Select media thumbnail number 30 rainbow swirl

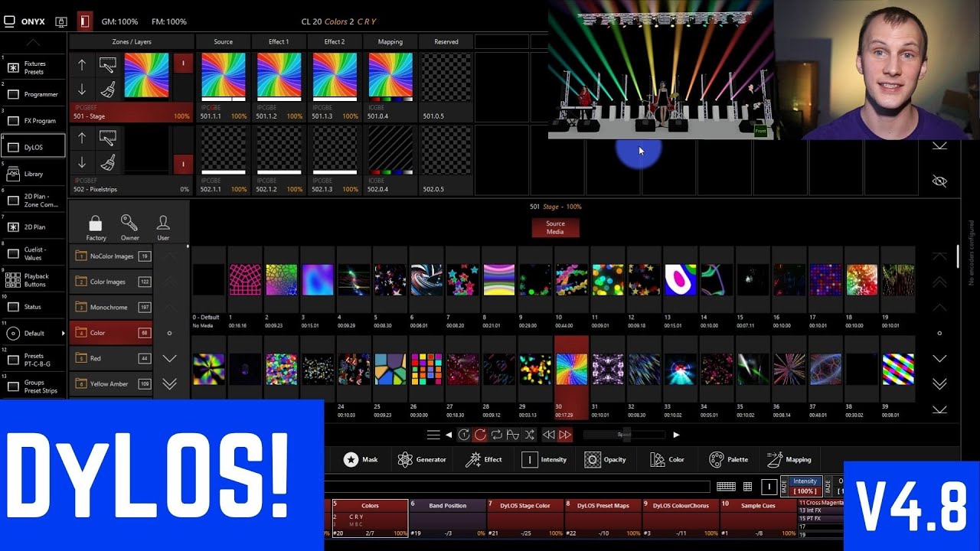(571, 377)
